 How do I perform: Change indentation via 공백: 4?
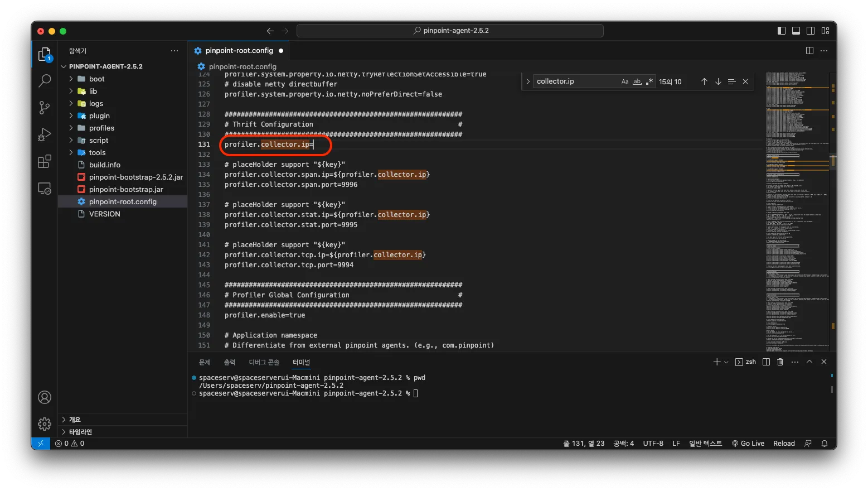(623, 444)
